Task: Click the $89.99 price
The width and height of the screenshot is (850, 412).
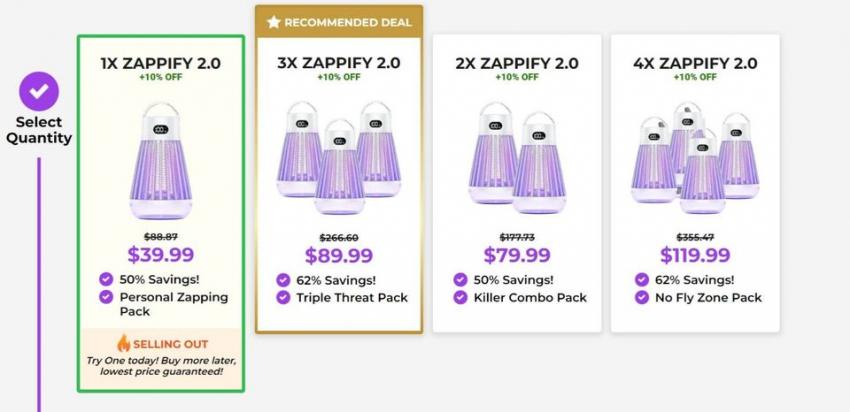Action: coord(338,256)
